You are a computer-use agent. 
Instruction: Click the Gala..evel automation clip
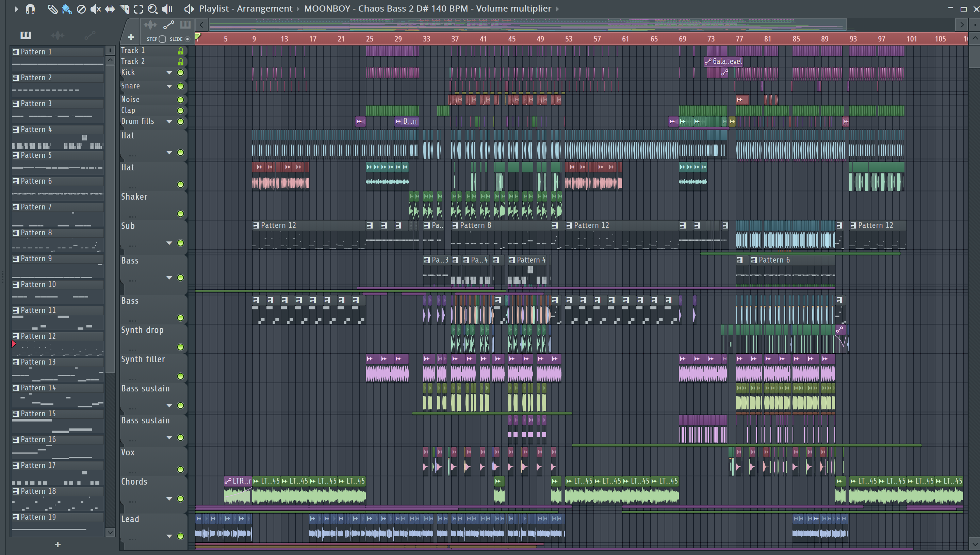723,62
